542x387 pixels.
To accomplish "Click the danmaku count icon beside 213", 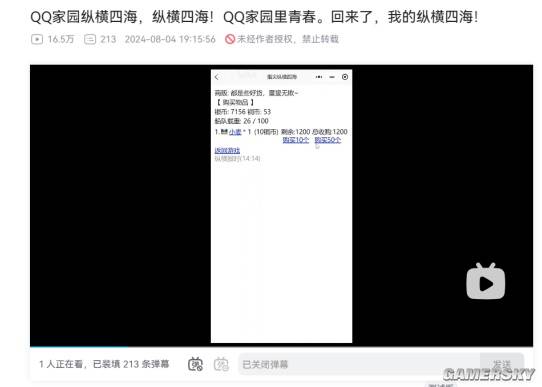I will click(x=90, y=39).
